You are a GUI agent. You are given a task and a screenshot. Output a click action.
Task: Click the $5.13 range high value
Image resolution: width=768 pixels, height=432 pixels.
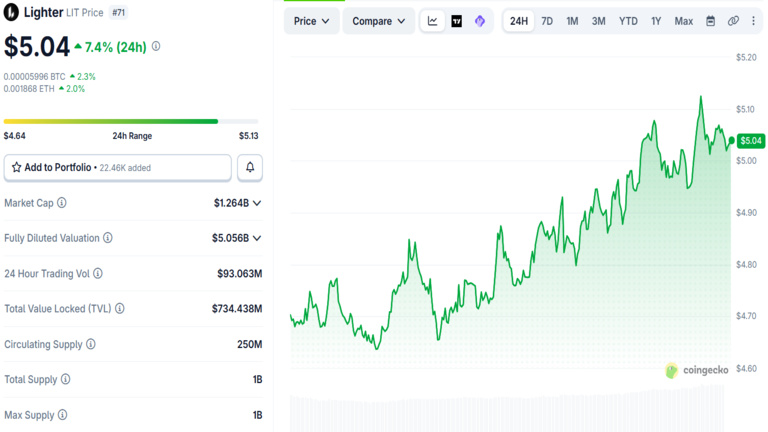[x=248, y=136]
